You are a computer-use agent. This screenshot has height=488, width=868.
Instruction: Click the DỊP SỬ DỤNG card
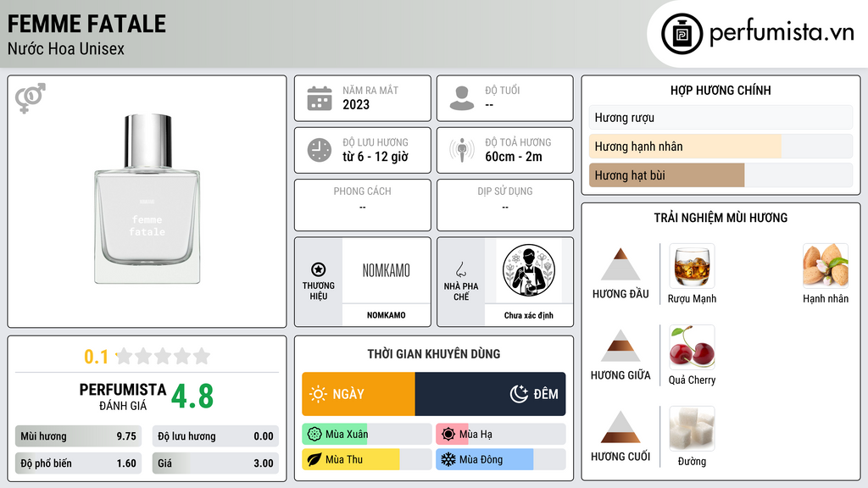(505, 205)
